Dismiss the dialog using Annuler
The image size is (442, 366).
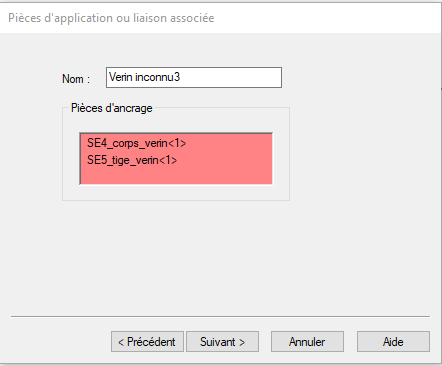pos(307,341)
